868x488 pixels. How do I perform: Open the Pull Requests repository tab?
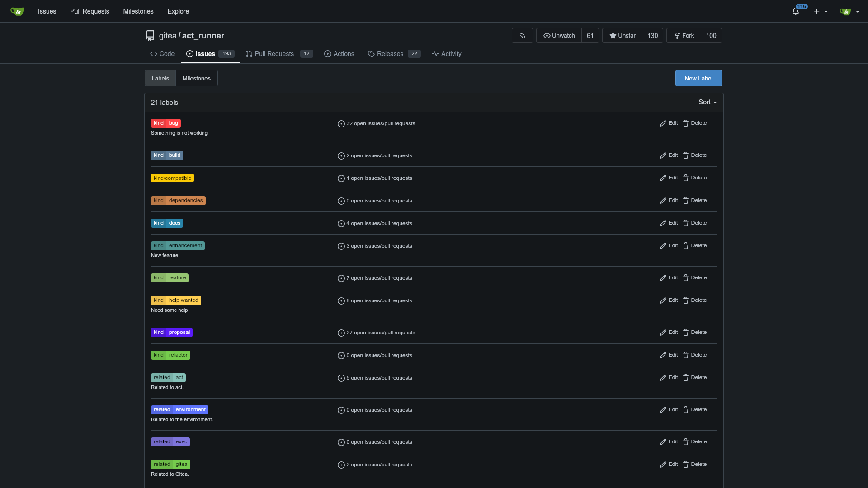point(274,54)
